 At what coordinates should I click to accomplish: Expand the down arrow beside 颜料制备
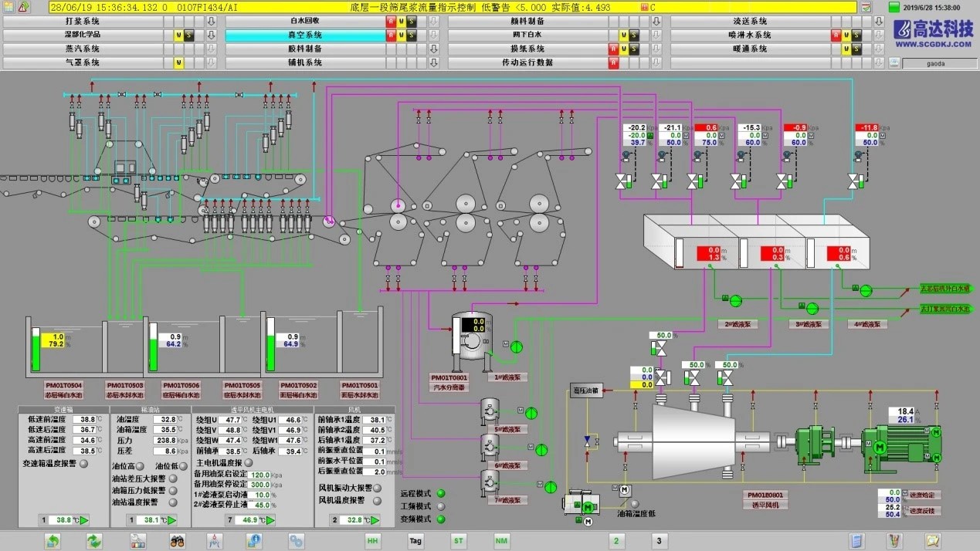[x=656, y=22]
